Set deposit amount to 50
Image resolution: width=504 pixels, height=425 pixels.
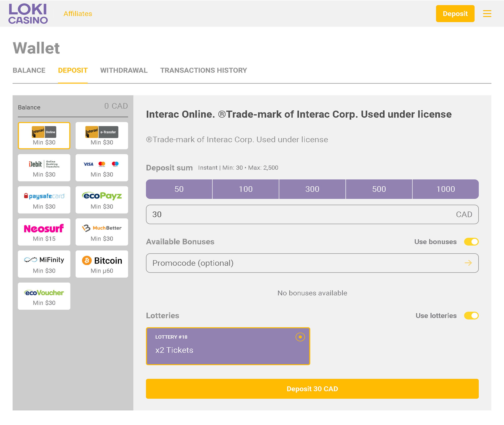click(x=179, y=189)
